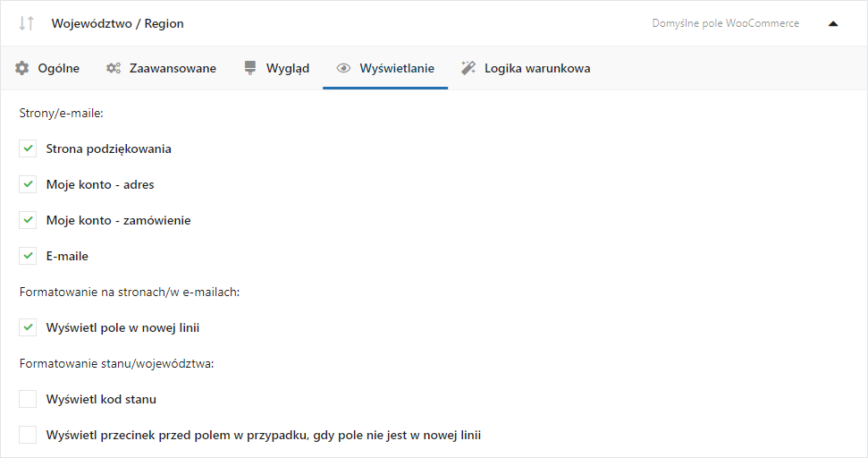
Task: Check Wyświetl przecinek przed polem checkbox
Action: [x=28, y=435]
